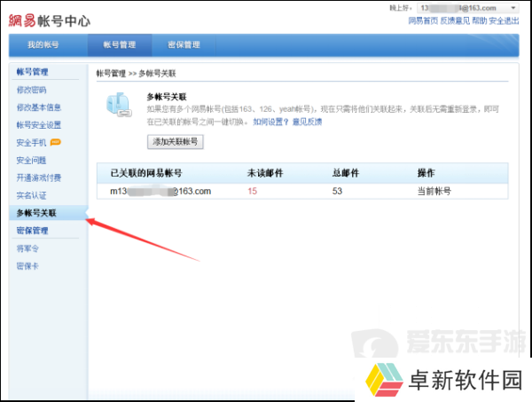Select 安全问题 in the sidebar
This screenshot has width=532, height=402.
32,161
